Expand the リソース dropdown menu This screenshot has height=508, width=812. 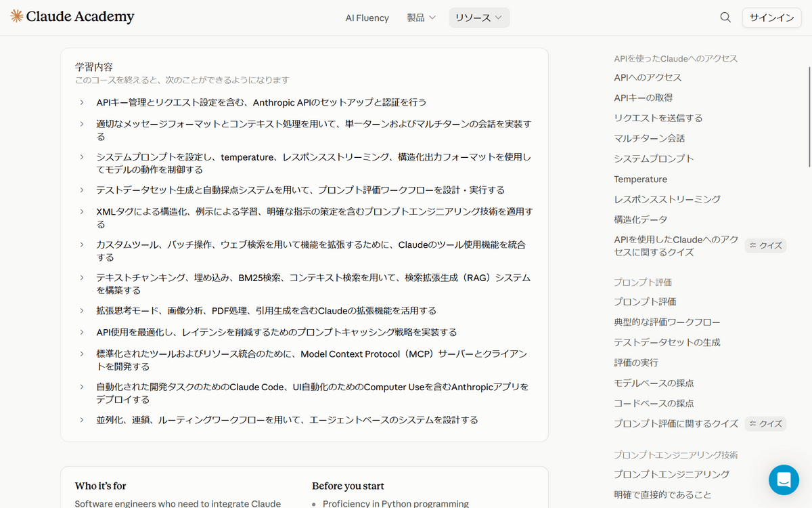pos(479,18)
